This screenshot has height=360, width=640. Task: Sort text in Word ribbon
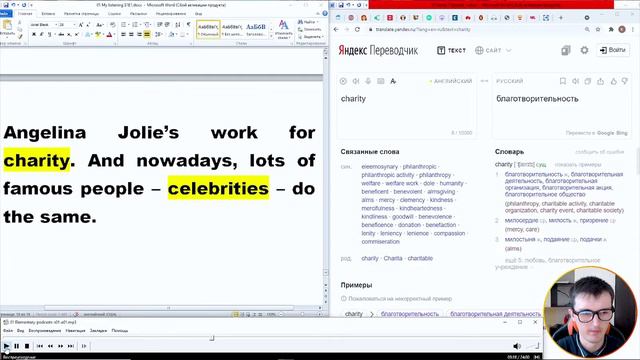178,25
